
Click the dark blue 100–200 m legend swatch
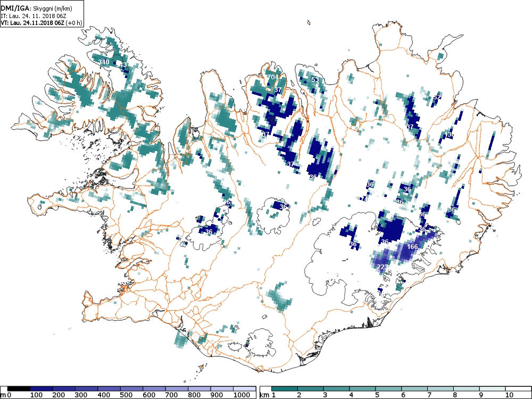[41, 389]
